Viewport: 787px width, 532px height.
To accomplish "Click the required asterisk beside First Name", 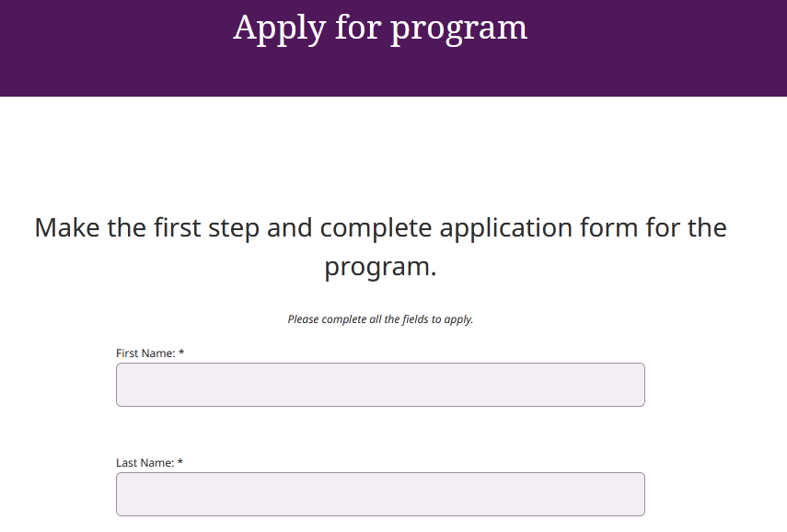I will (181, 353).
